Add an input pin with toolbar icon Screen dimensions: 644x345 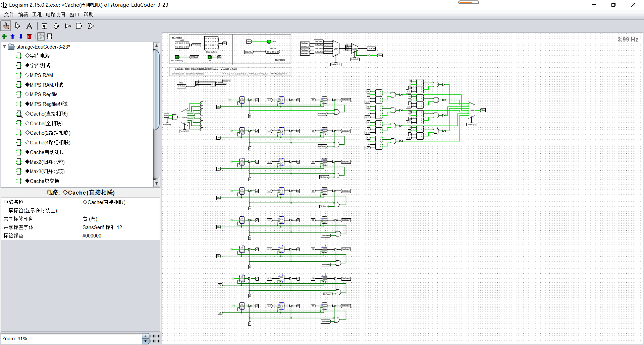click(44, 26)
